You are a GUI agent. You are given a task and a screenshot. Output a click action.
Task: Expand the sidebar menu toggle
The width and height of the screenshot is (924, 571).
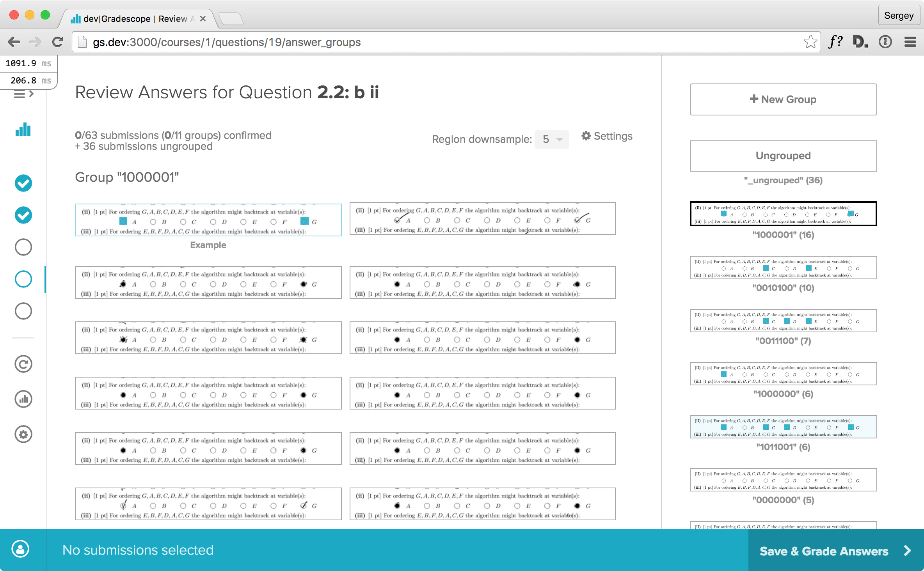(x=23, y=94)
